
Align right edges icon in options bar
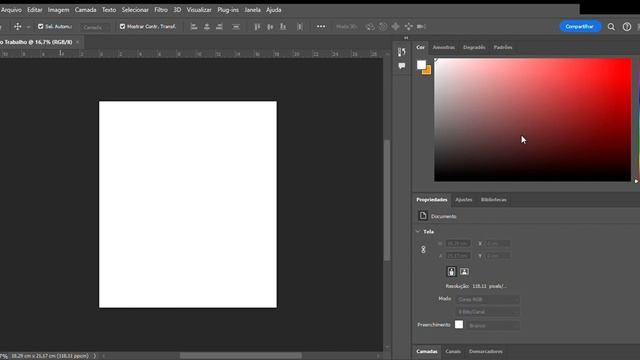(219, 27)
